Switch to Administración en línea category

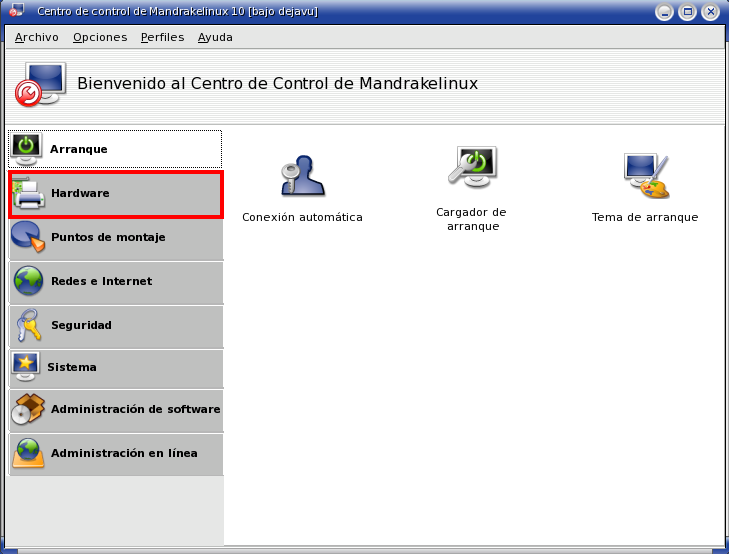[x=116, y=454]
